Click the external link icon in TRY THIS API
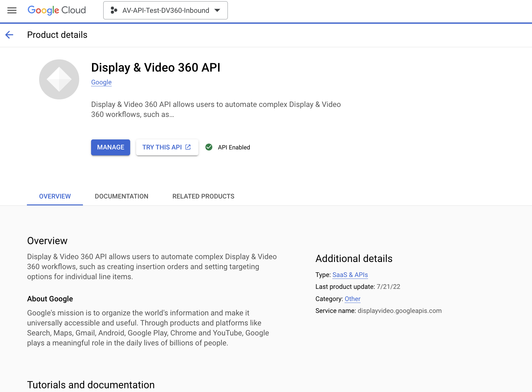 tap(188, 147)
